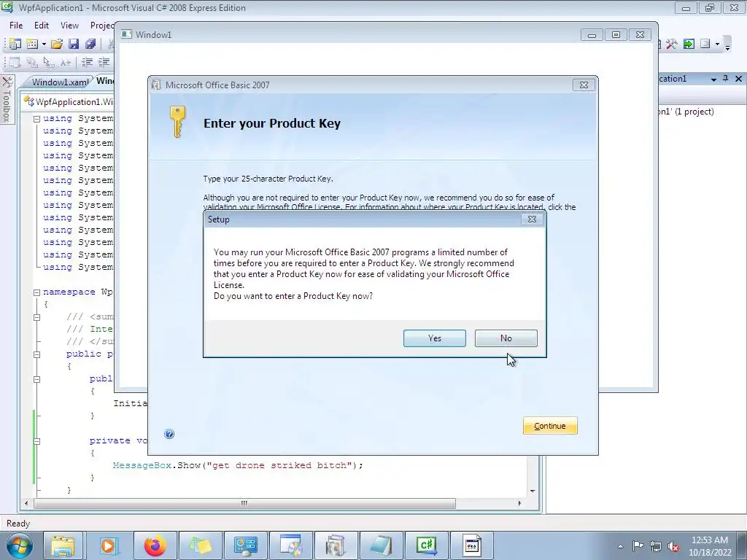Click the Increase Indent toolbar icon
747x560 pixels.
[x=104, y=62]
